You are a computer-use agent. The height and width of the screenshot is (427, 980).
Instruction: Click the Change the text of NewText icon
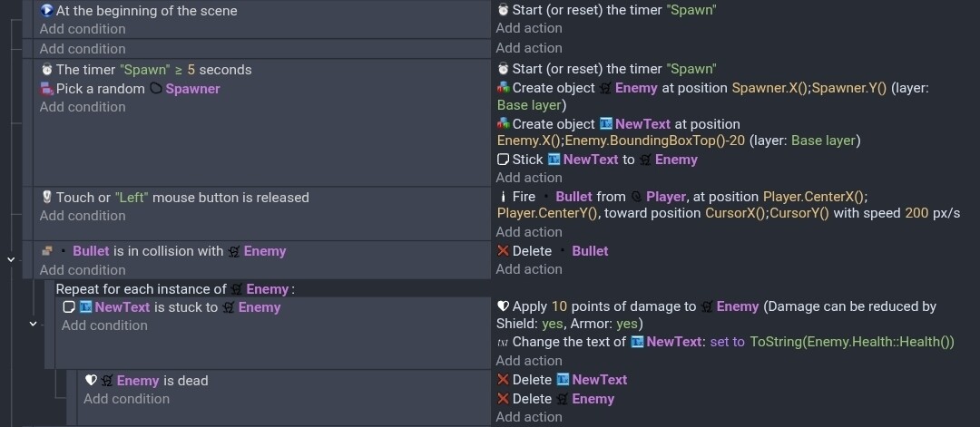[504, 343]
